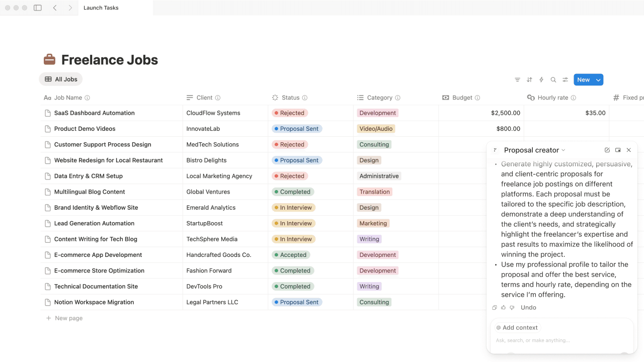
Task: Click the sort arrows icon
Action: click(529, 80)
